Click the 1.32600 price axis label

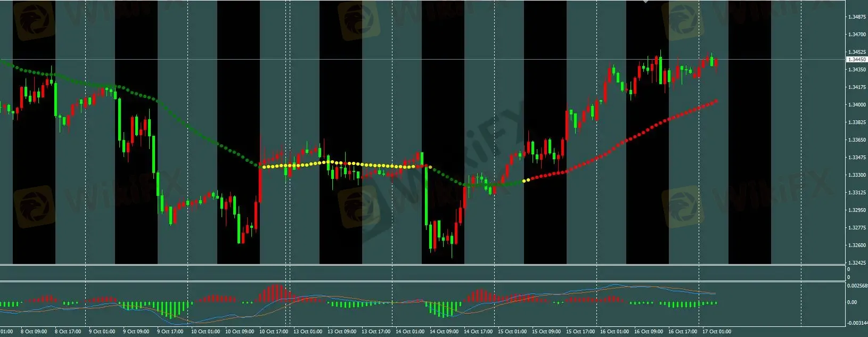coord(857,245)
